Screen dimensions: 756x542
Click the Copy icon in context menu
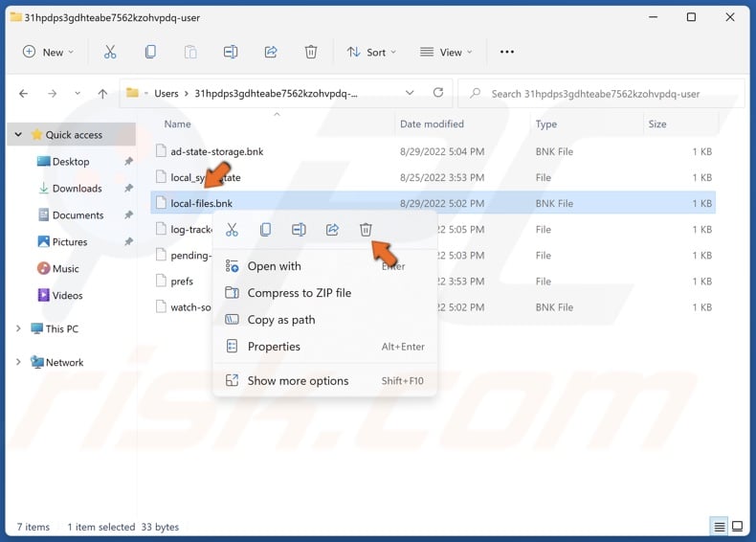click(x=265, y=230)
